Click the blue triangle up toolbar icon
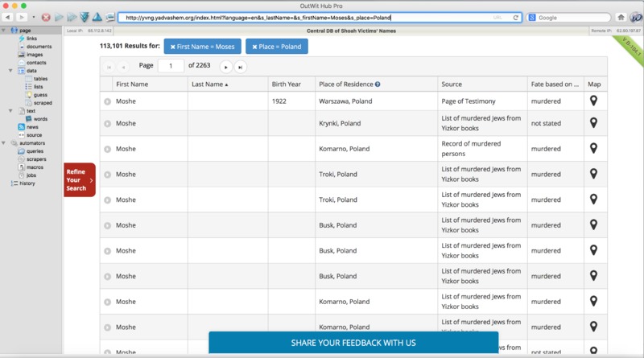644x358 pixels. (x=97, y=17)
